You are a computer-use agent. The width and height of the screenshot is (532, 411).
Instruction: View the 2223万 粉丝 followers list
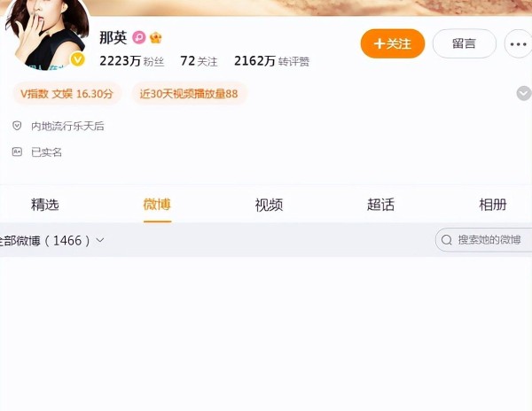[x=132, y=61]
